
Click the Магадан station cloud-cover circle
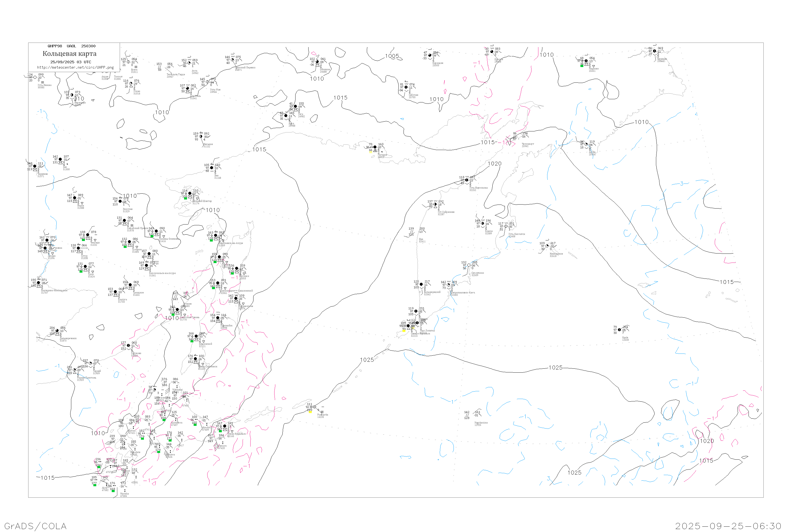coord(375,147)
